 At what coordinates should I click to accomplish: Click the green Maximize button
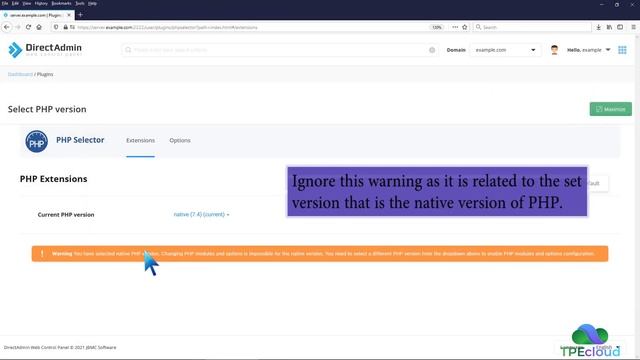point(611,109)
